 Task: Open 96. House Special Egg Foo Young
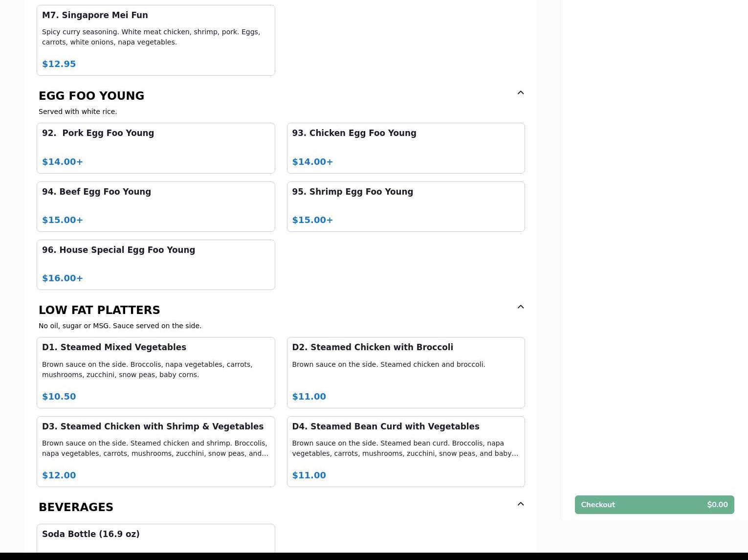click(155, 265)
